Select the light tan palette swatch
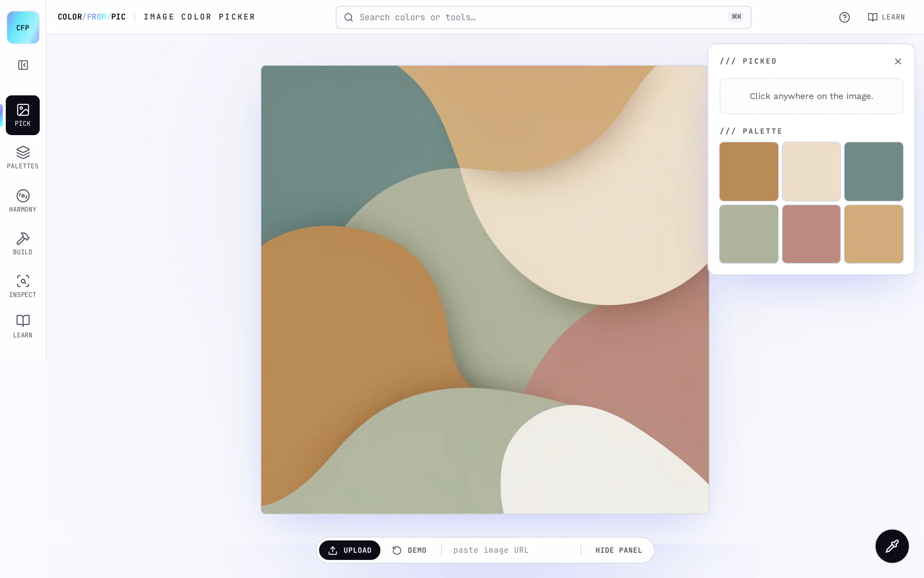Image resolution: width=924 pixels, height=578 pixels. point(873,234)
